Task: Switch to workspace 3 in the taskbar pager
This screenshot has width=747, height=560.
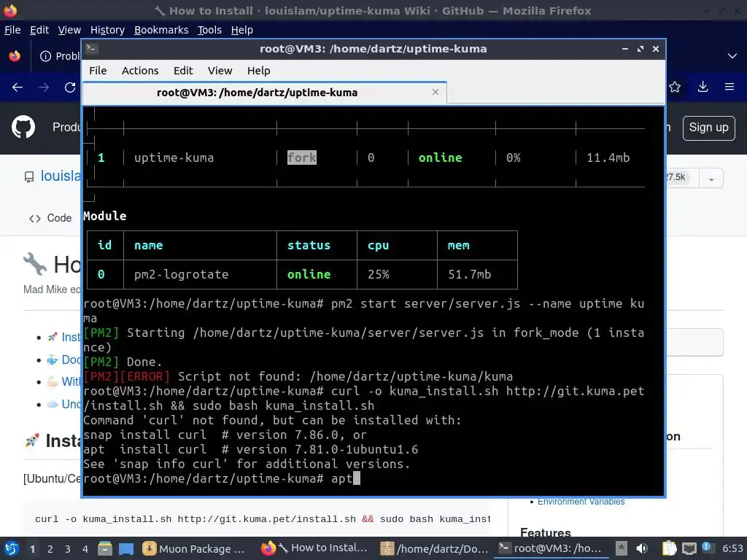Action: pos(68,549)
